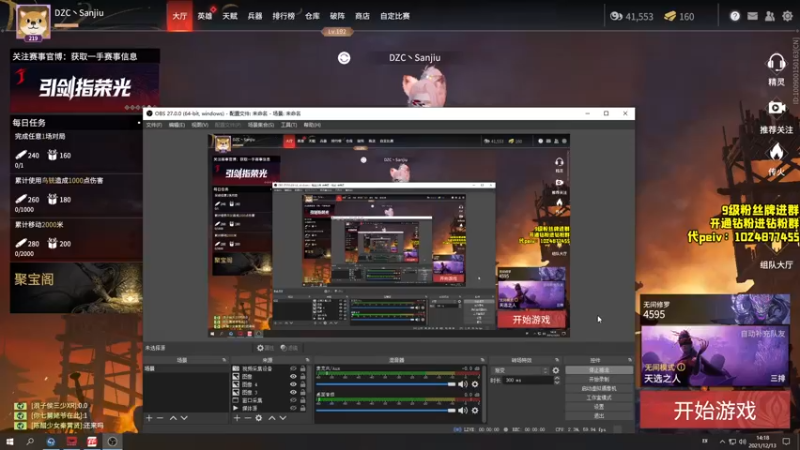
Task: Click the 传火 flame icon
Action: click(776, 152)
